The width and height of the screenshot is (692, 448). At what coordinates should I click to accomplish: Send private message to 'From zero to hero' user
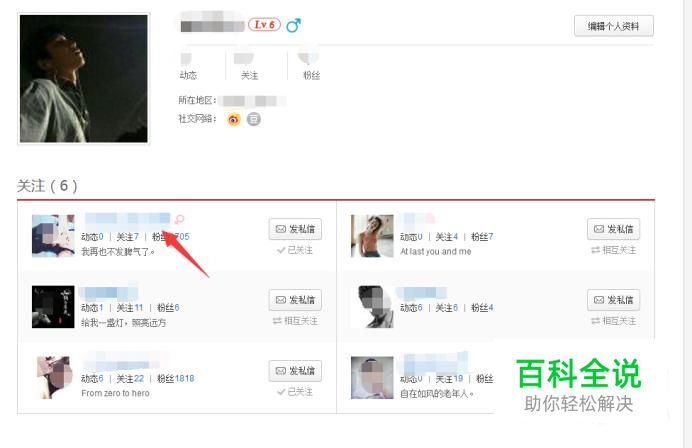[295, 371]
